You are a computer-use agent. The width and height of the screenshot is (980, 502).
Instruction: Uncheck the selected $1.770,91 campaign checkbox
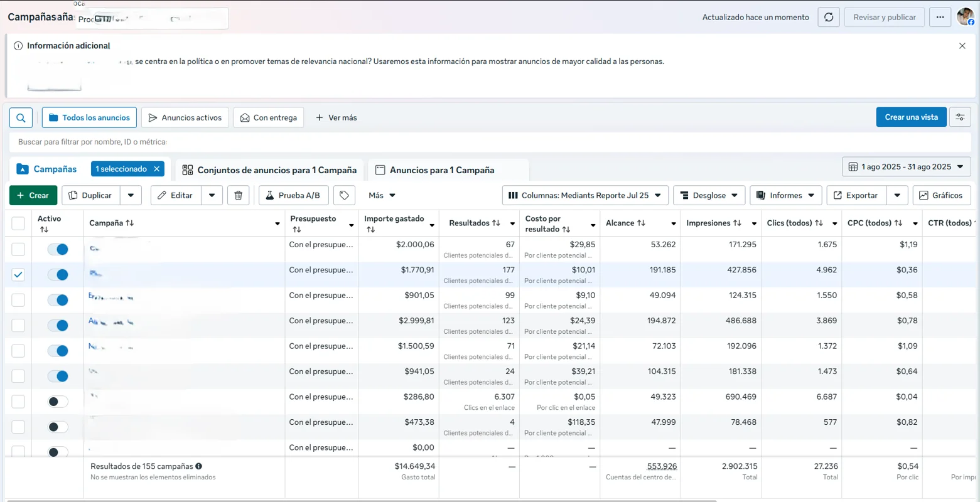click(x=18, y=274)
